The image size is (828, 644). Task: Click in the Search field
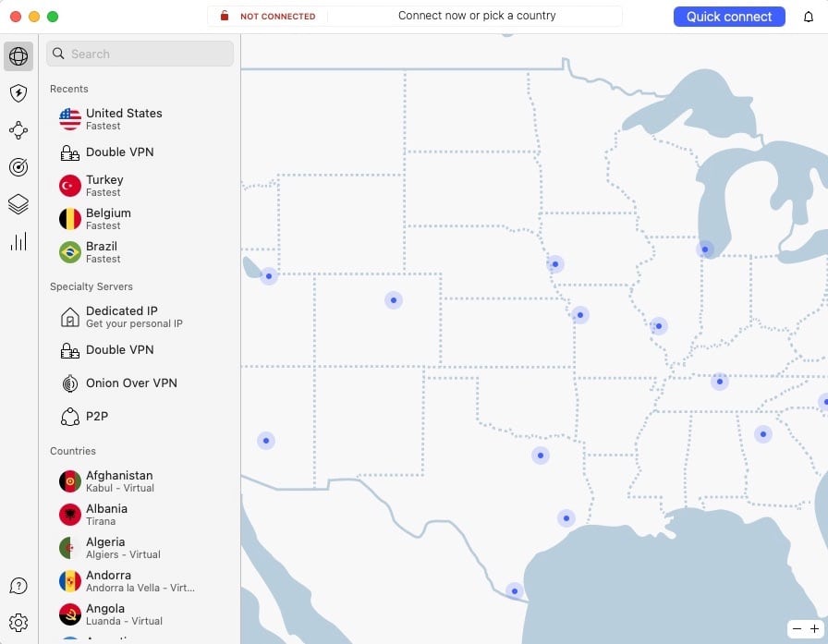140,54
